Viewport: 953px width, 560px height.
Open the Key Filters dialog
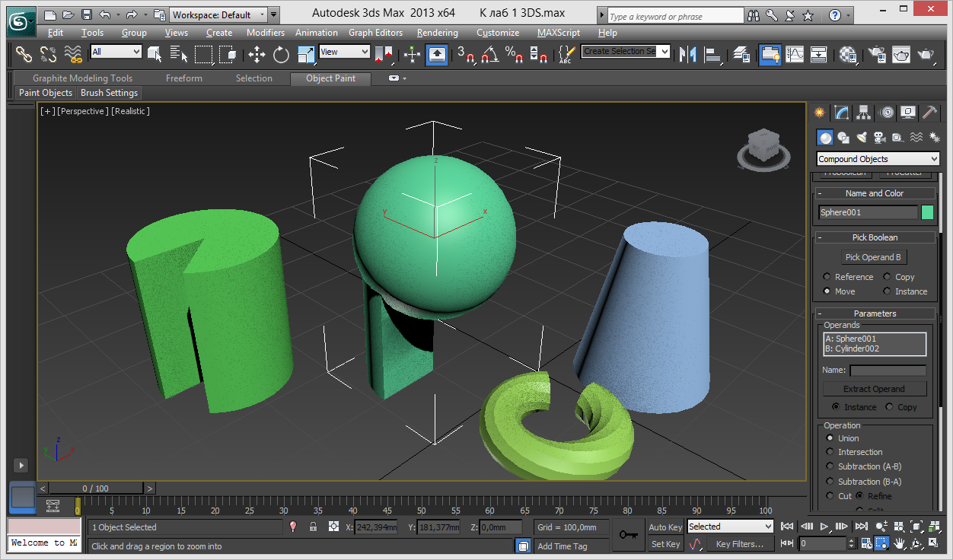coord(740,544)
